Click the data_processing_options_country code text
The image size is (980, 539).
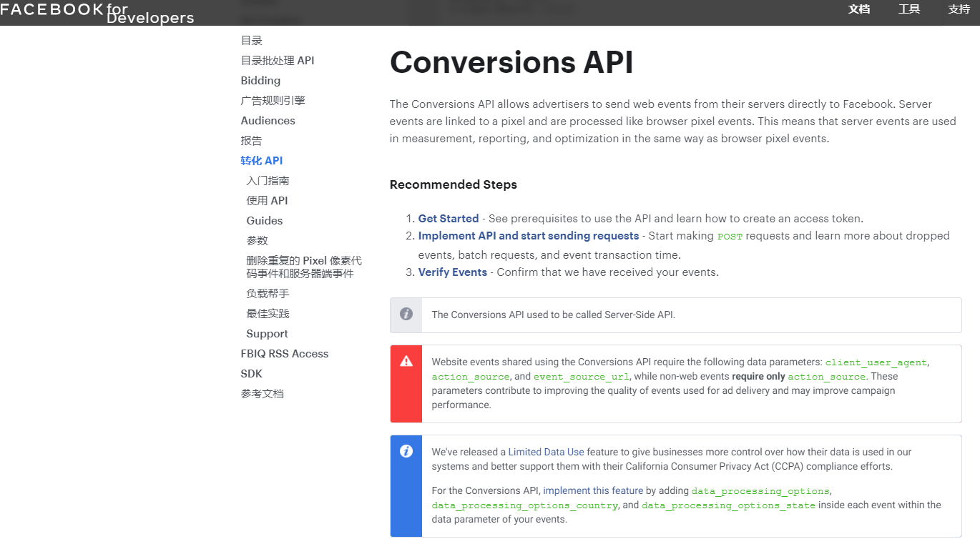(525, 505)
